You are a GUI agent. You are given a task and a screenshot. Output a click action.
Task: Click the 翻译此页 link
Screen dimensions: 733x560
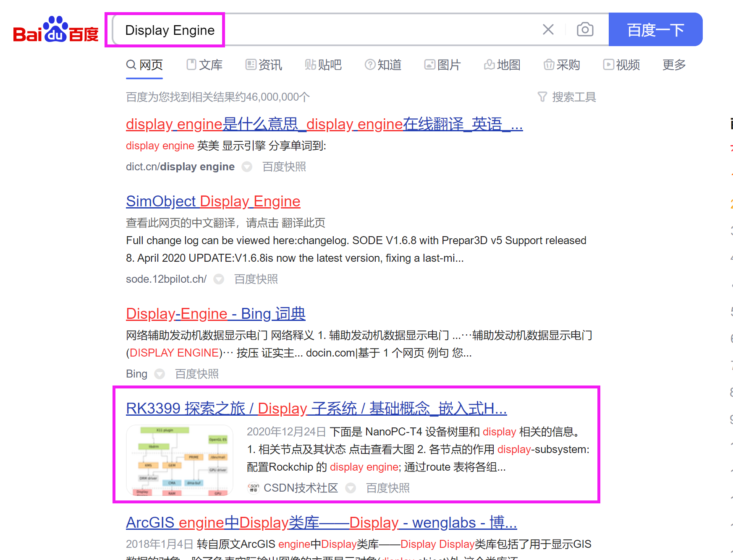point(304,223)
